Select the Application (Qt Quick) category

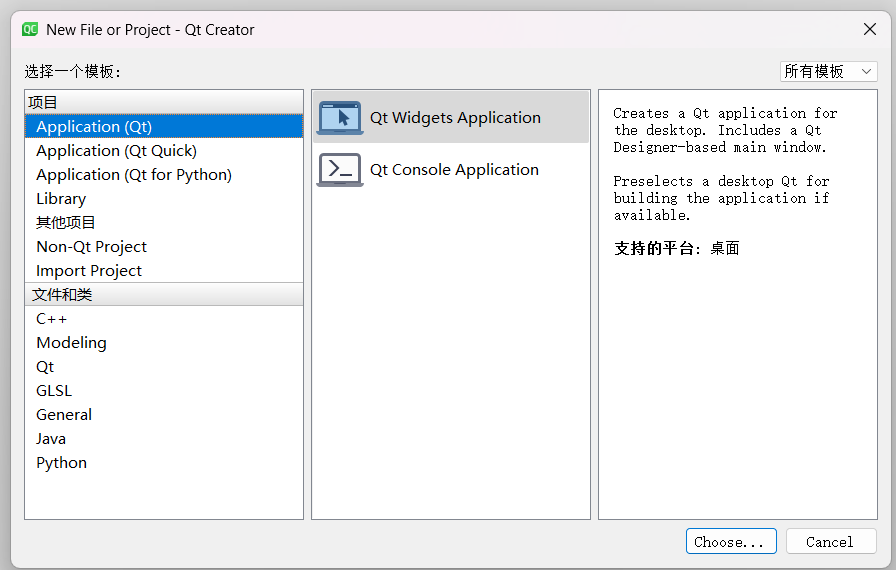[164, 150]
